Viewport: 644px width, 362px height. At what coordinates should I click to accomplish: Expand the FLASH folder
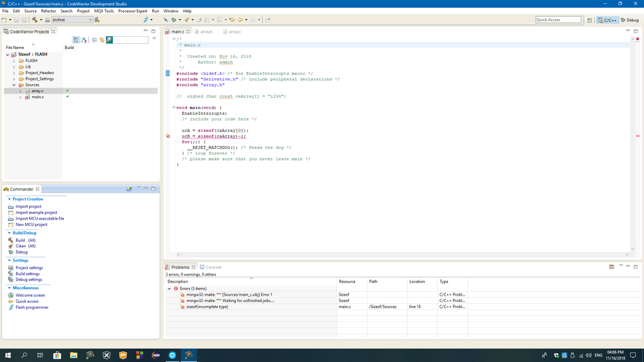tap(14, 61)
